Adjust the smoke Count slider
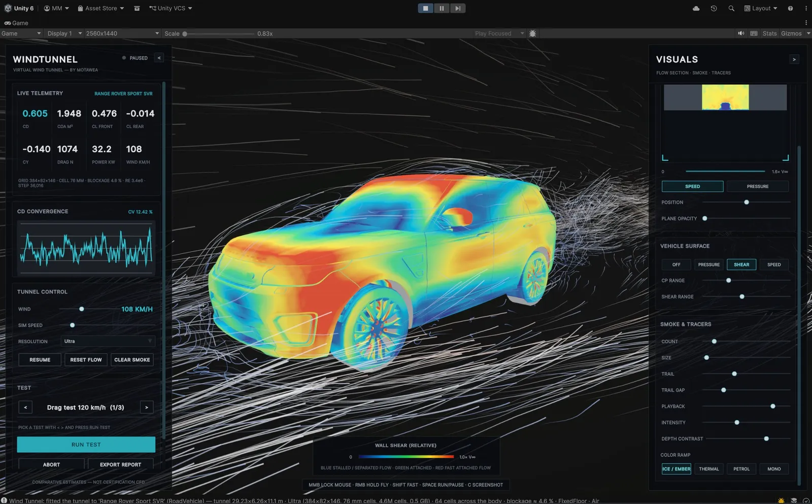Image resolution: width=812 pixels, height=504 pixels. coord(746,342)
